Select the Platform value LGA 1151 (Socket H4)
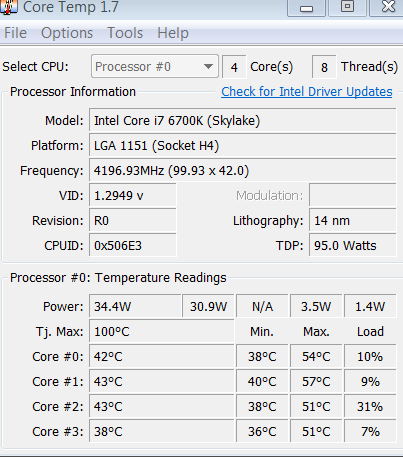The image size is (403, 457). (x=243, y=145)
